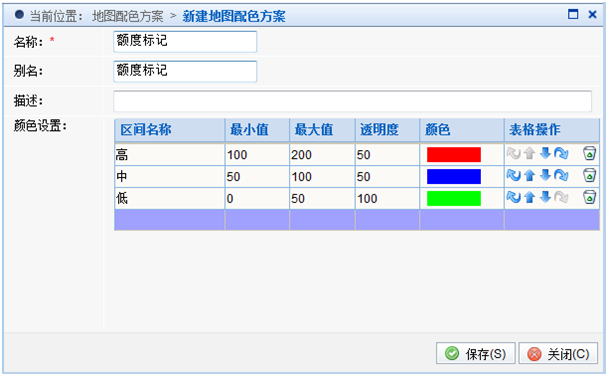The height and width of the screenshot is (376, 608).
Task: Move the 中 row down one position
Action: pyautogui.click(x=545, y=176)
